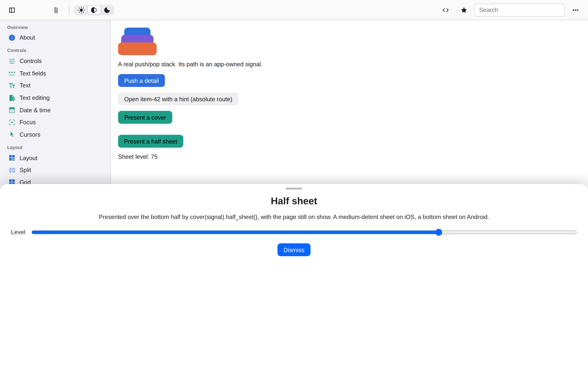
Task: Open the About info icon
Action: [12, 38]
